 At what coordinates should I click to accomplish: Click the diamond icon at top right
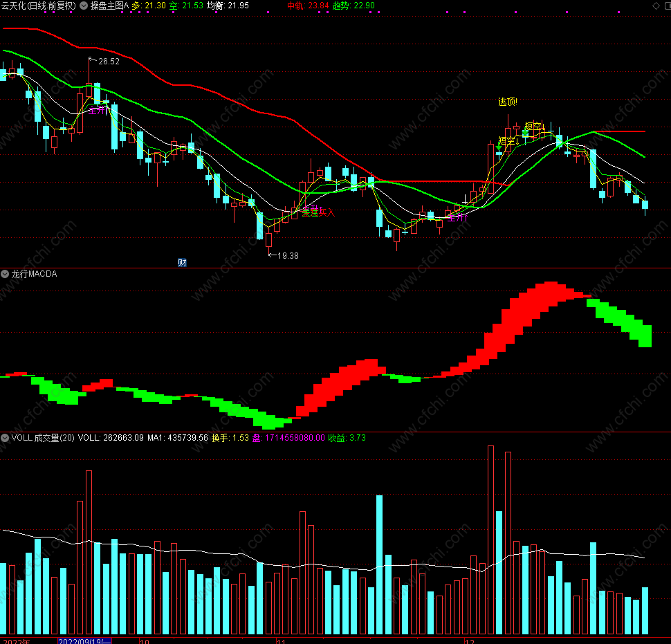click(656, 6)
